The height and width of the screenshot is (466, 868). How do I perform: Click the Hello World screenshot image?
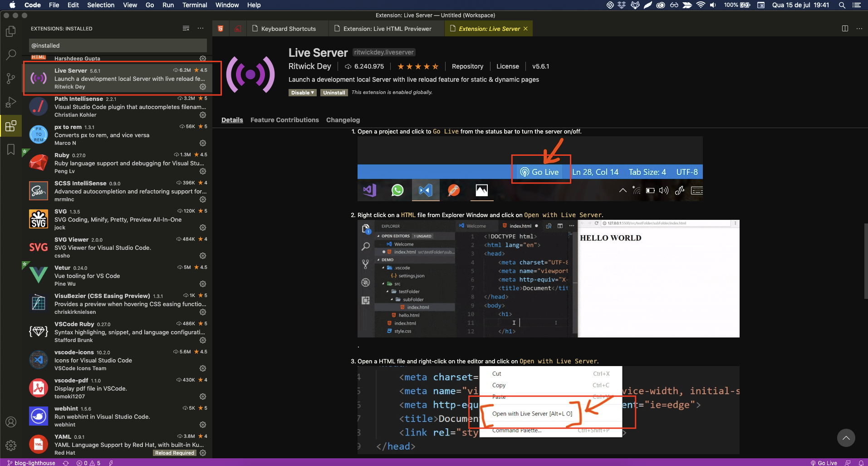click(548, 278)
